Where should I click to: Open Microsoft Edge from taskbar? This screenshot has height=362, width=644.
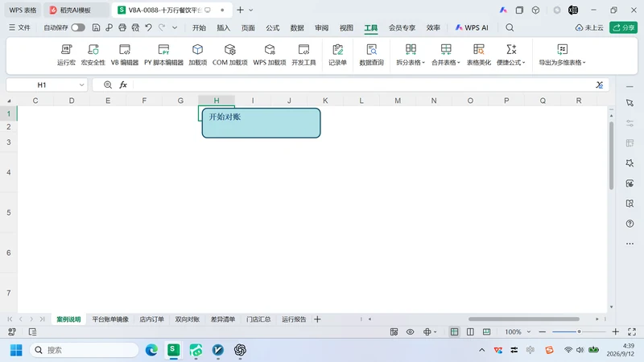pos(151,350)
